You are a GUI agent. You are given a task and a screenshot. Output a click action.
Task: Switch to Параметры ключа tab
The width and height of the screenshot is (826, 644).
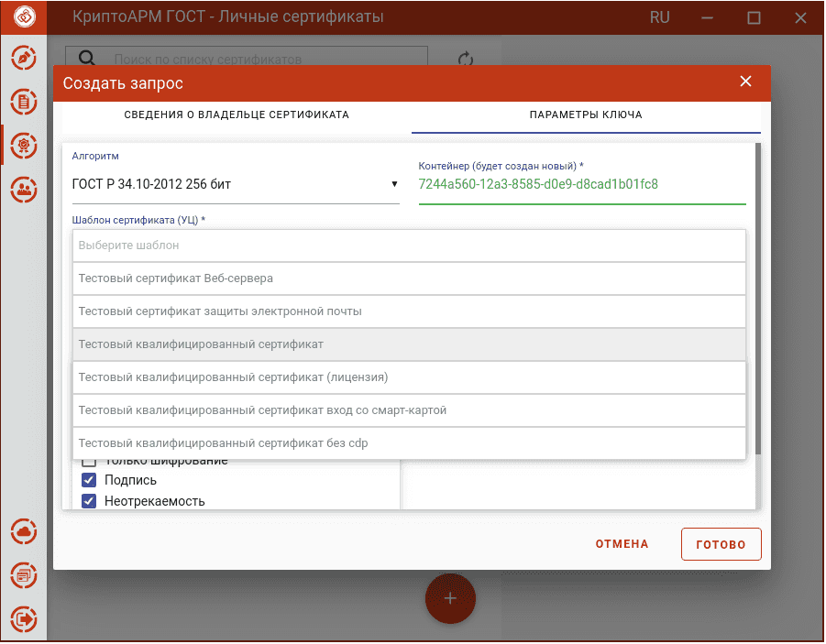tap(586, 115)
